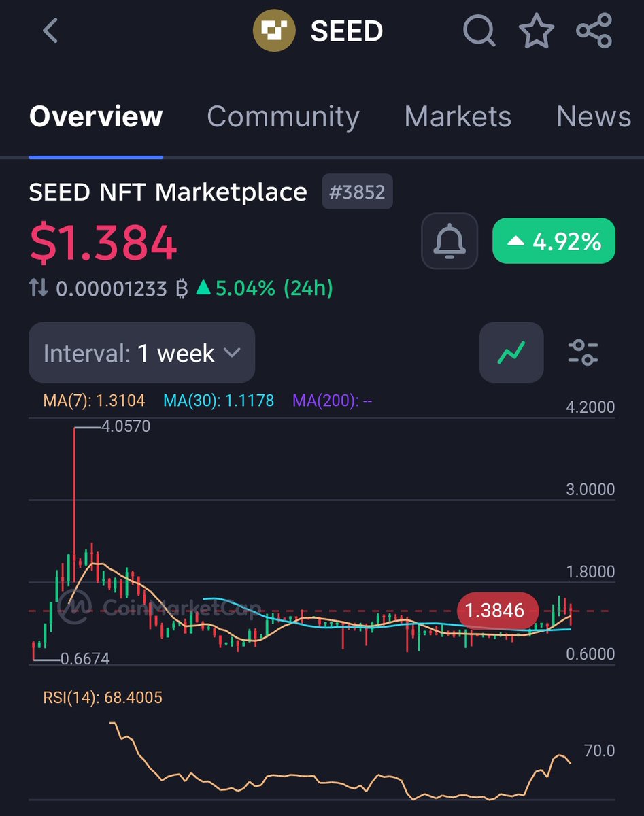Expand the Interval 1 week dropdown
The image size is (644, 816).
(142, 352)
